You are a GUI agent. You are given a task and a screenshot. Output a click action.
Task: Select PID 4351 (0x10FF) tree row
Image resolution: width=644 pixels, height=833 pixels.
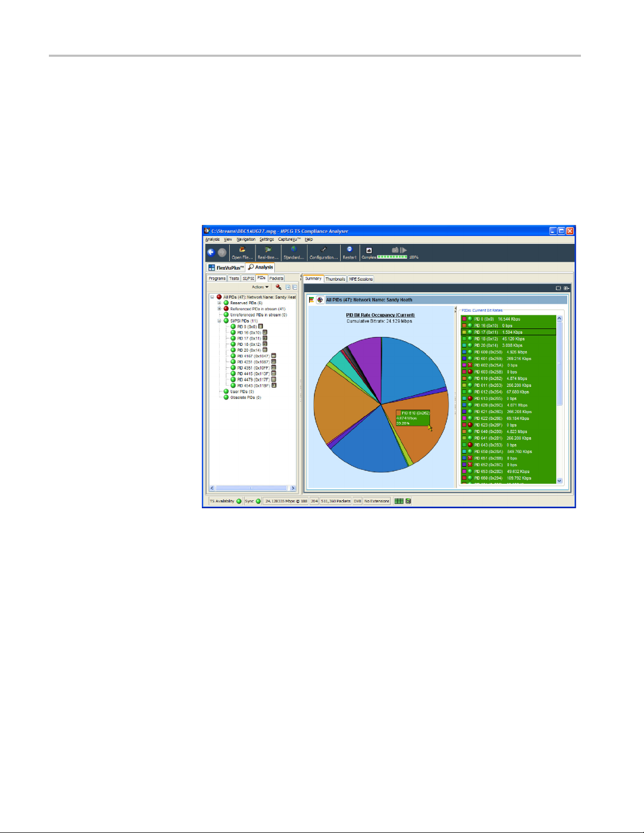pos(253,368)
